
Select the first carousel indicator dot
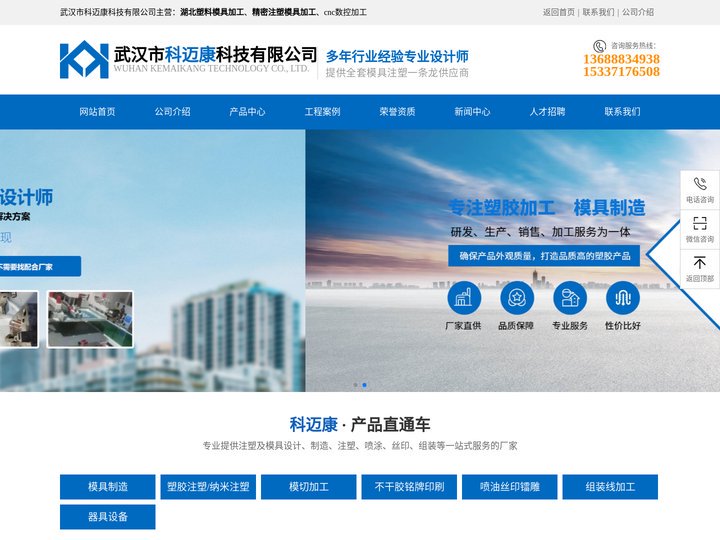pos(355,385)
